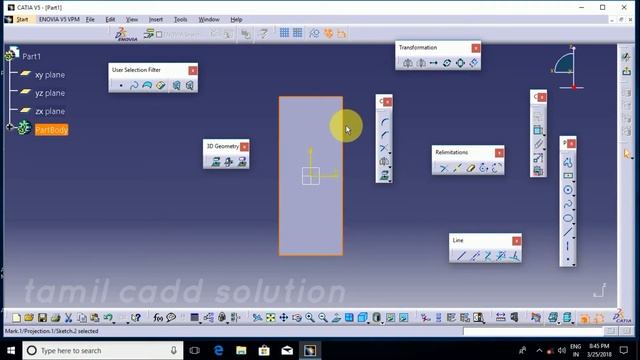Screen dimensions: 640x360
Task: Select Break in the Relimitations toolbar
Action: pos(457,168)
